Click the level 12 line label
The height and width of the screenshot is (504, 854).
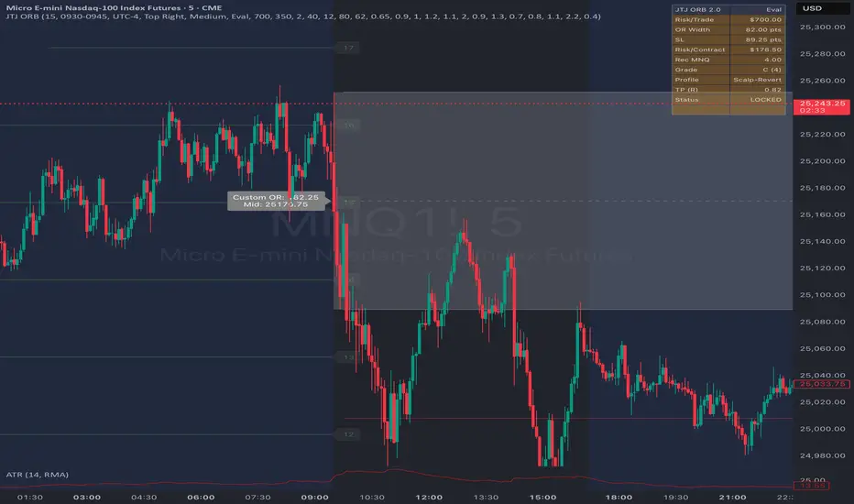(348, 434)
